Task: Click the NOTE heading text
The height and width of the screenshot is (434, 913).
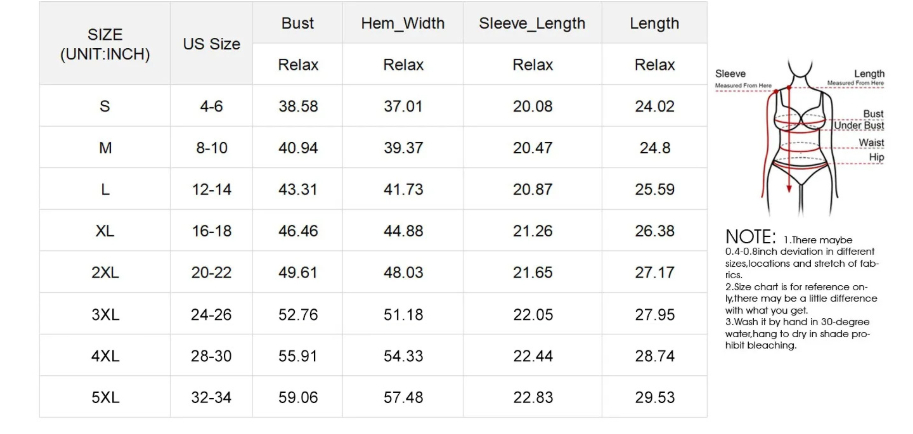Action: click(750, 237)
